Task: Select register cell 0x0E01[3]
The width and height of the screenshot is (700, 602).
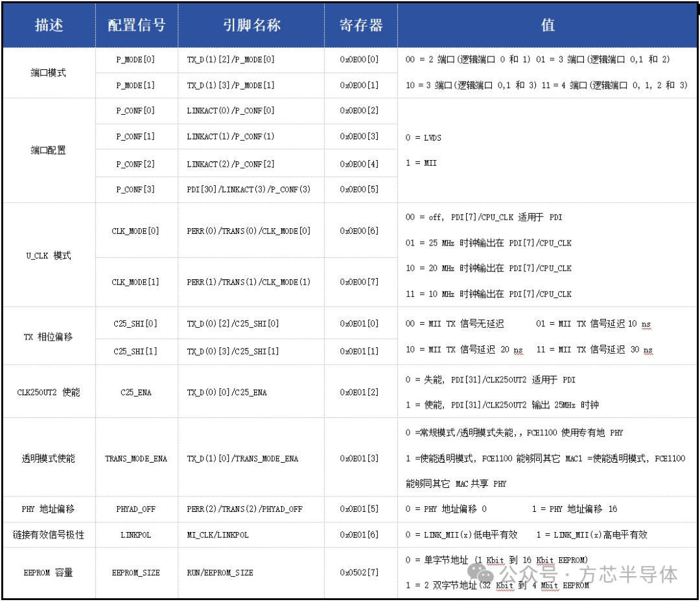Action: click(x=361, y=458)
